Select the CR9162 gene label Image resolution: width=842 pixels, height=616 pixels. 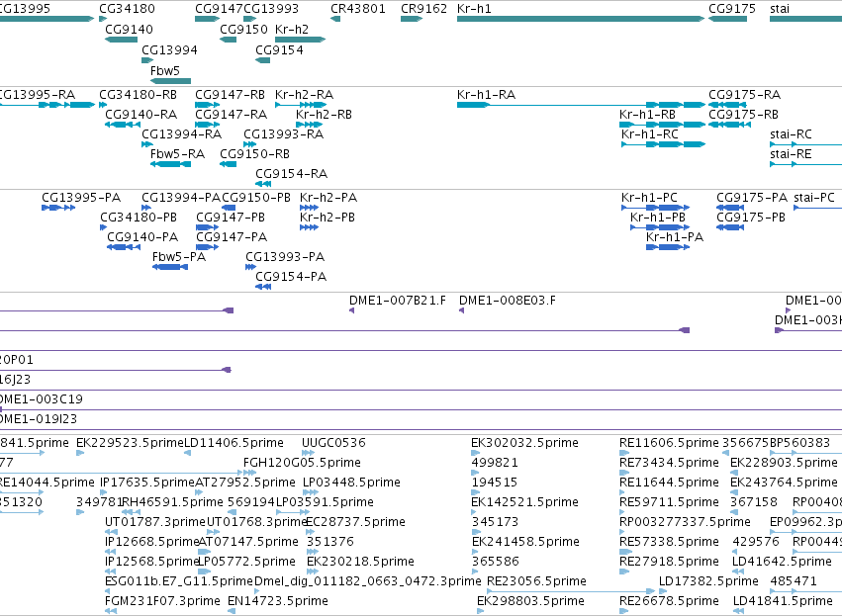pyautogui.click(x=423, y=9)
